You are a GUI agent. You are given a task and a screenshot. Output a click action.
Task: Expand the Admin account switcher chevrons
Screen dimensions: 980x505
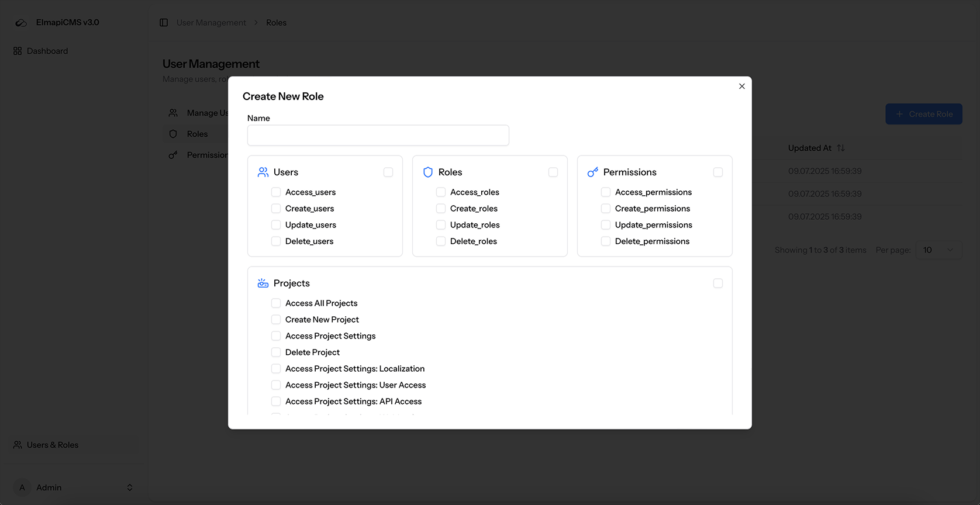[130, 487]
